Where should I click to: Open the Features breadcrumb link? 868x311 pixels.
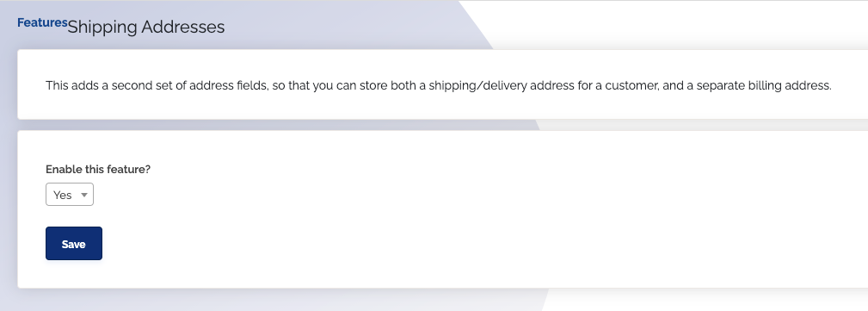pyautogui.click(x=42, y=22)
